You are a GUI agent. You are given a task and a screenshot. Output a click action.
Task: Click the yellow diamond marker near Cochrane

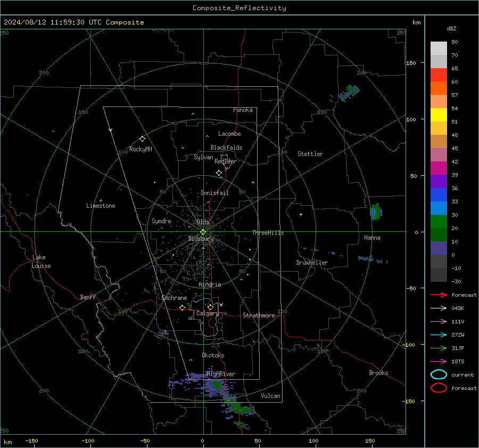(x=182, y=308)
